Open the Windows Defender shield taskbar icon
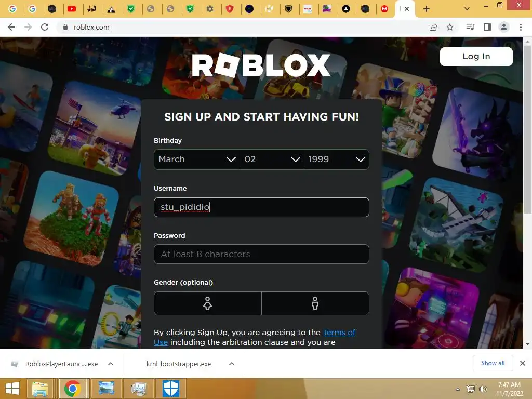The width and height of the screenshot is (532, 399). (x=170, y=389)
